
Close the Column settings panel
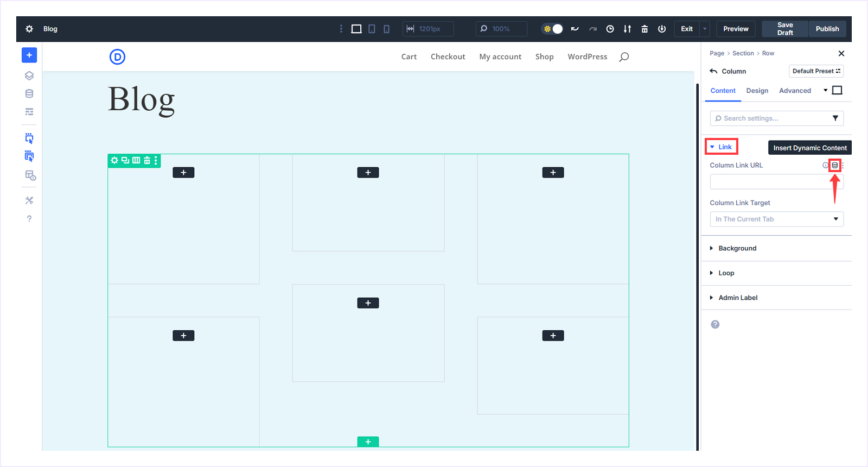[x=841, y=53]
